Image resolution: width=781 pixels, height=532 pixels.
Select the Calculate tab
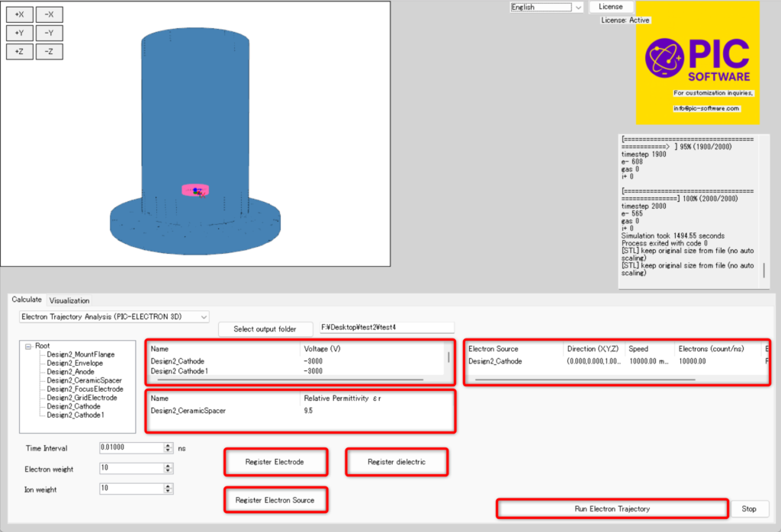pyautogui.click(x=27, y=300)
